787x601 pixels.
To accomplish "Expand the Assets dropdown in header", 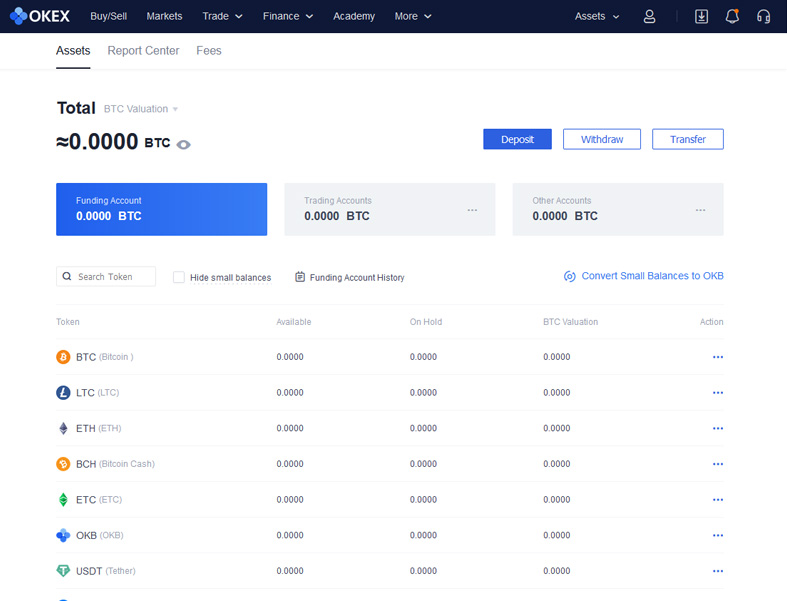I will coord(597,16).
